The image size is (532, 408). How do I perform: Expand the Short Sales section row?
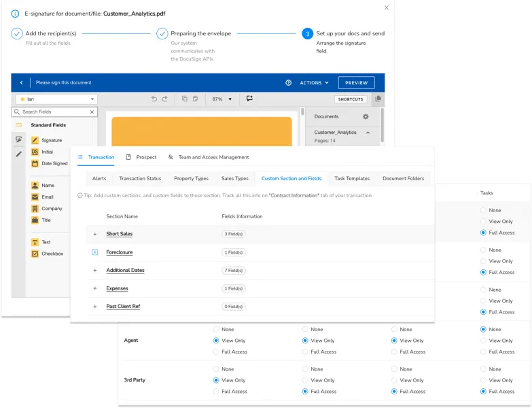coord(95,234)
